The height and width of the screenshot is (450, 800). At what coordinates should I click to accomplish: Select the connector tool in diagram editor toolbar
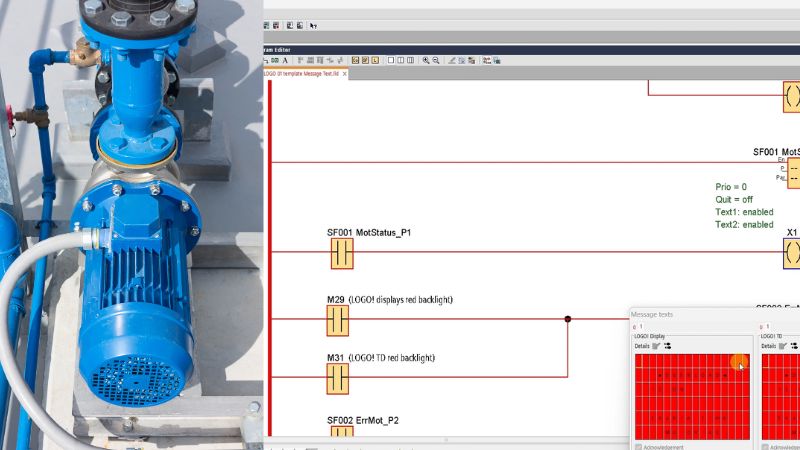coord(266,61)
